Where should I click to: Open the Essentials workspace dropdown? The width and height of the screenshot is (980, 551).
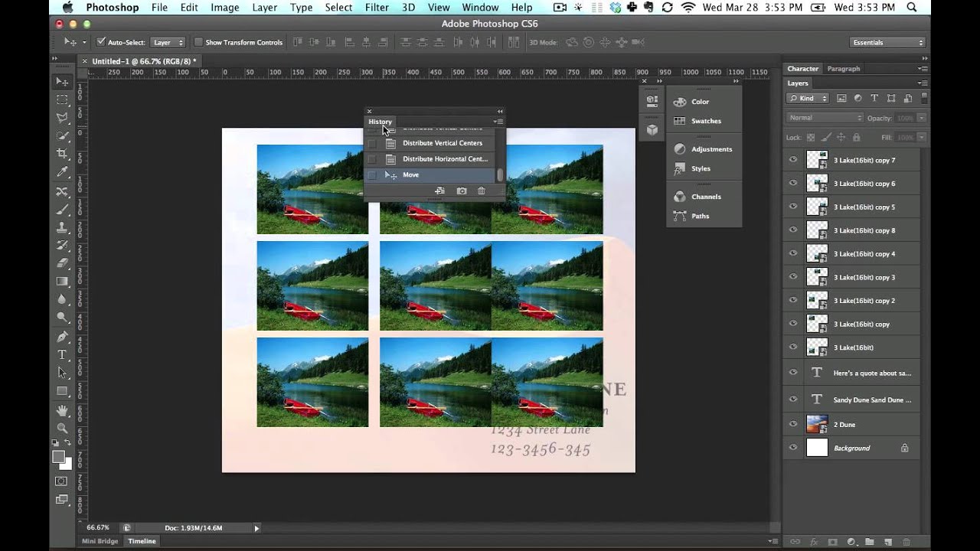point(887,42)
